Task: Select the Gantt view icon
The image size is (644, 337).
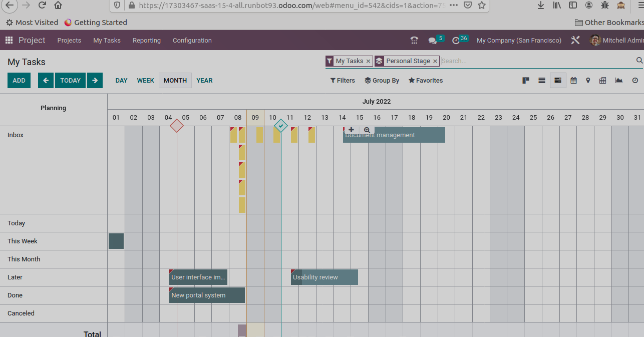Action: tap(558, 80)
